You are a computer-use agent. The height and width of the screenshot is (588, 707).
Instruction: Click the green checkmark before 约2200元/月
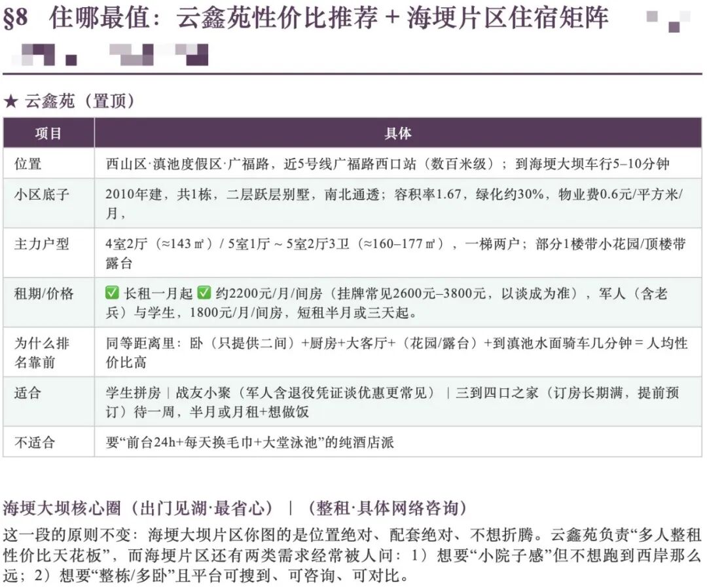[204, 293]
